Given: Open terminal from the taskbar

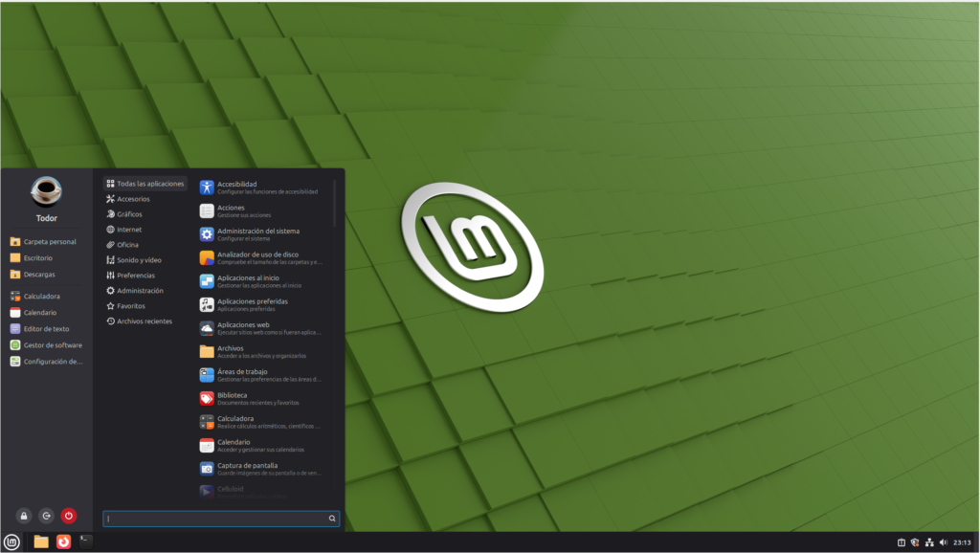Looking at the screenshot, I should tap(85, 542).
